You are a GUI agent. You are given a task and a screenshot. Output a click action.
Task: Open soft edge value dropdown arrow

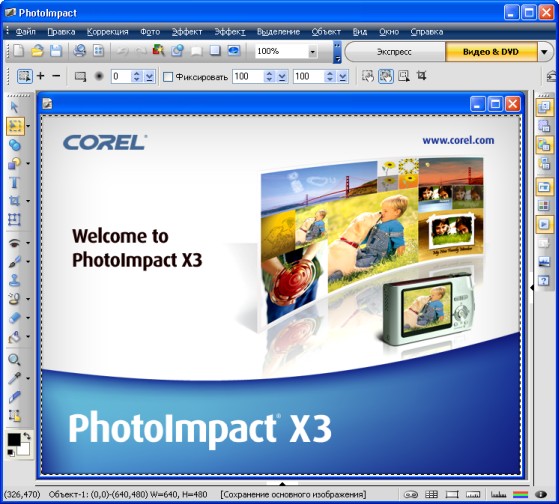point(149,76)
